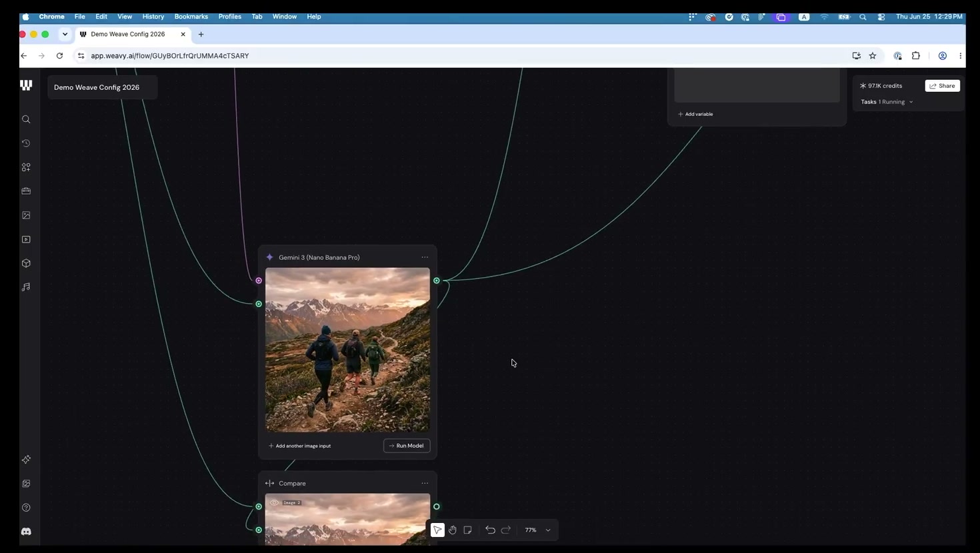Click the Share button
This screenshot has width=980, height=553.
pos(942,86)
